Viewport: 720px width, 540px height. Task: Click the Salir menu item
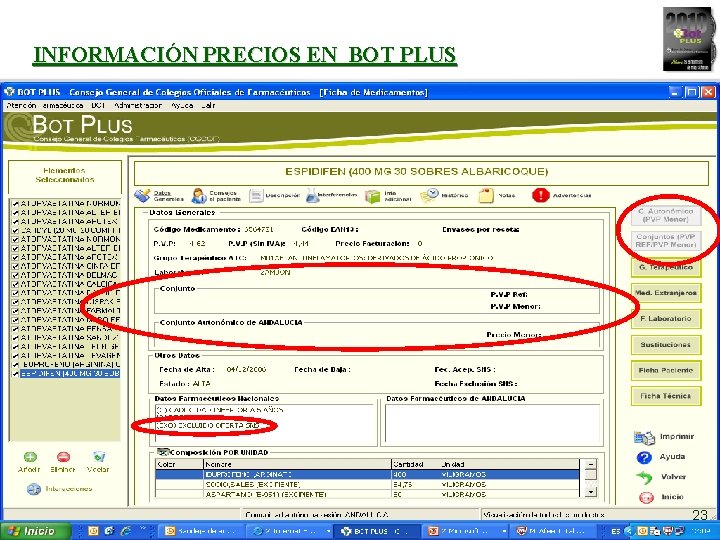point(208,106)
